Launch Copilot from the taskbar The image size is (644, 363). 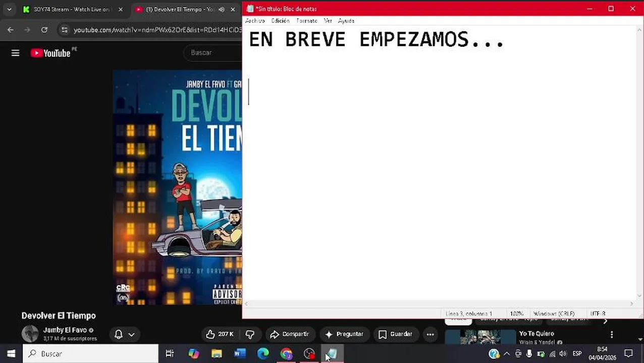193,353
